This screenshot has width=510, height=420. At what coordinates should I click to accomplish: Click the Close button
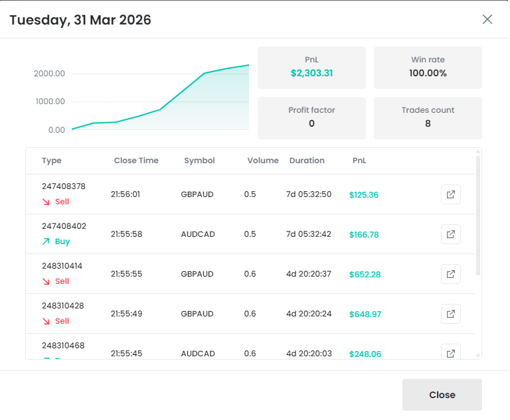(x=442, y=395)
